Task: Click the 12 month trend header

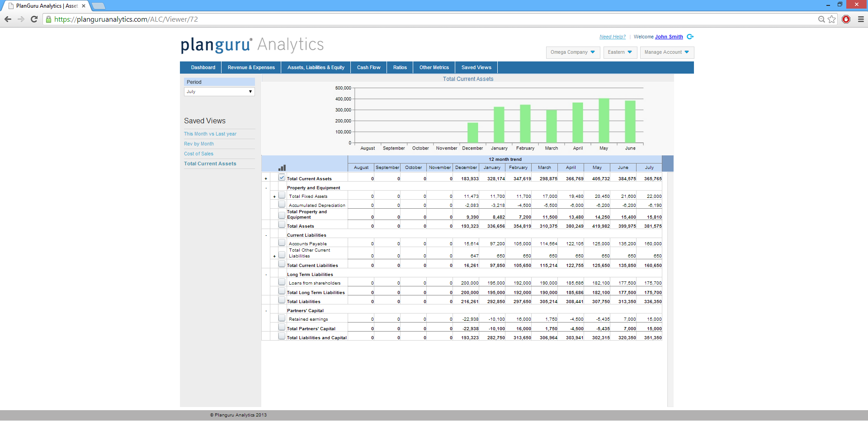Action: coord(505,159)
